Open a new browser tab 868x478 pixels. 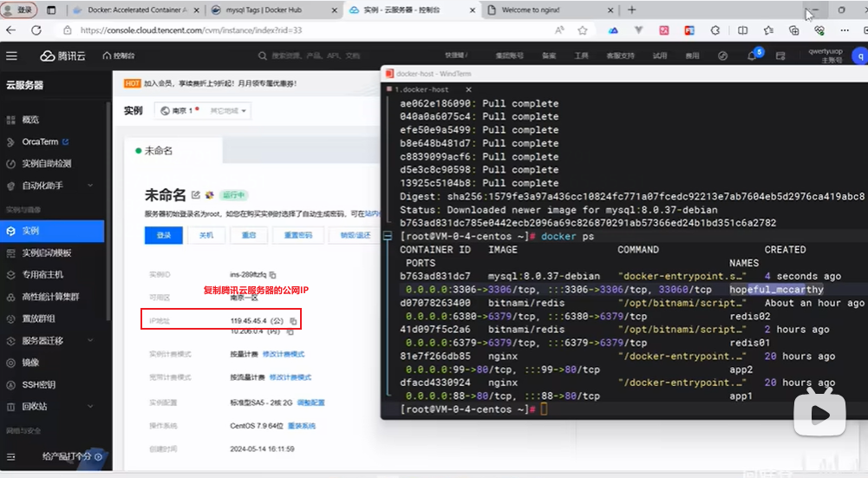tap(631, 10)
